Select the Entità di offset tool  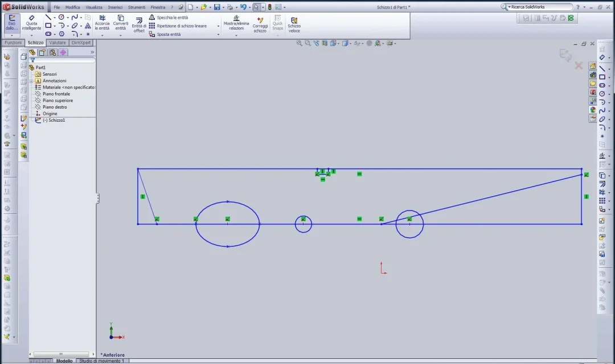coord(139,25)
